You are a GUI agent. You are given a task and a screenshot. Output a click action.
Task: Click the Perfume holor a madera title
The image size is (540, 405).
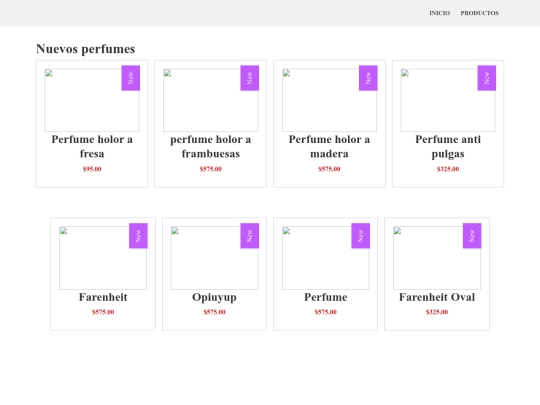click(329, 146)
